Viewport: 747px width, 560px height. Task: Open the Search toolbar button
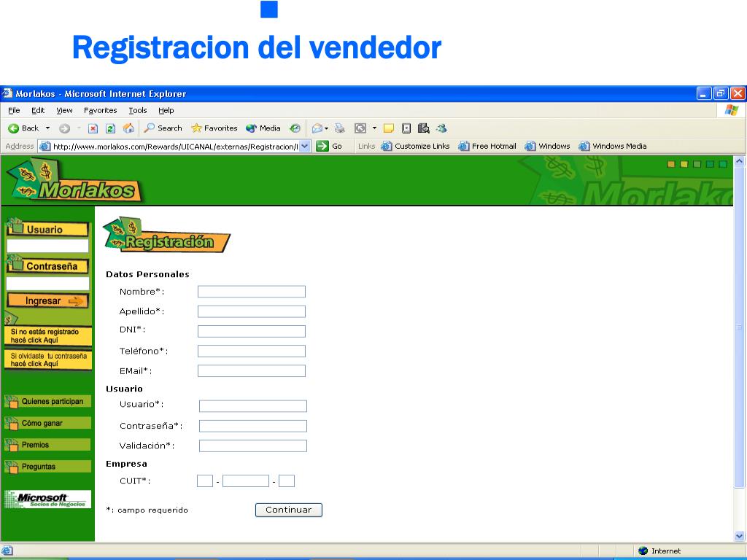(163, 128)
